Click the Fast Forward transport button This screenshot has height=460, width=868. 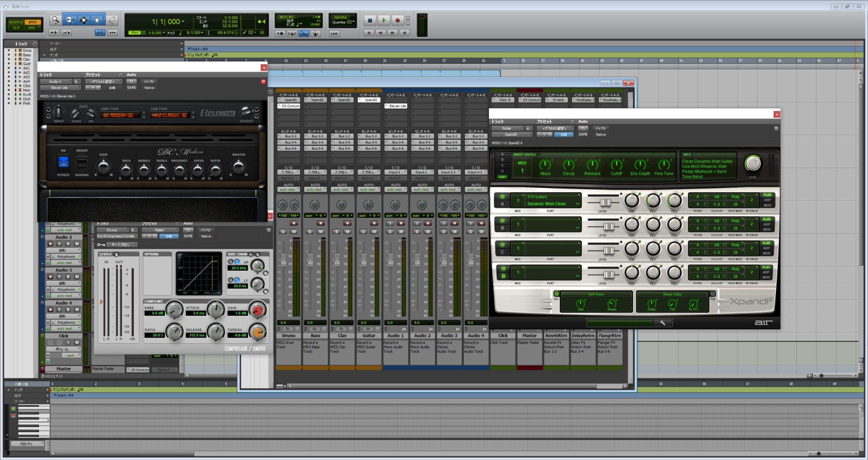(x=393, y=33)
